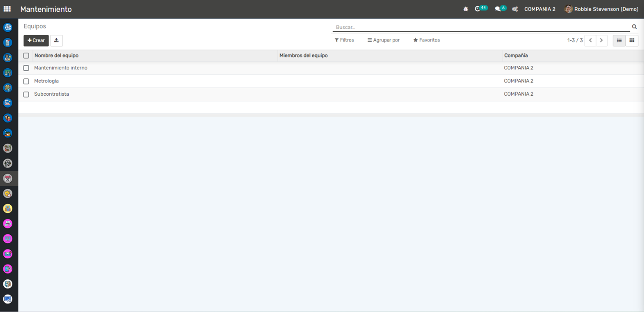The image size is (644, 312).
Task: Open the Filtros dropdown
Action: coord(344,40)
